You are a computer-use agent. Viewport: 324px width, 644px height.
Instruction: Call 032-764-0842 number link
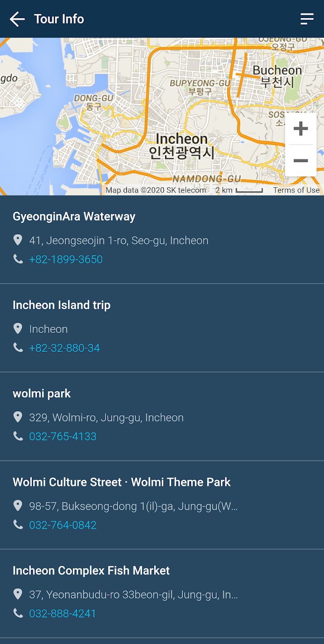click(x=63, y=525)
